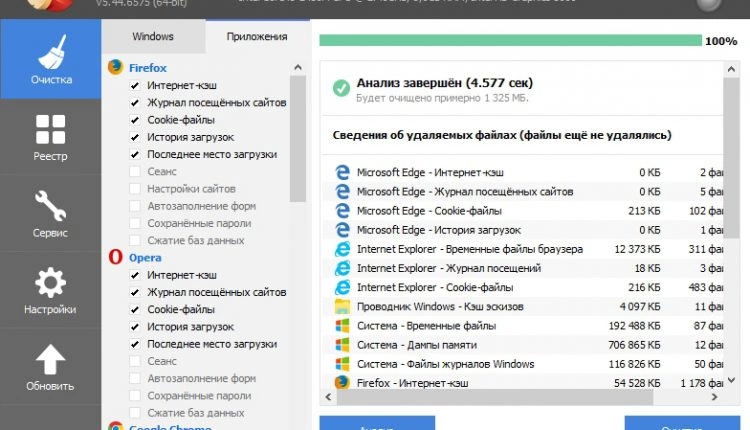750x430 pixels.
Task: Open the Сервис wrench tools section
Action: pos(50,215)
